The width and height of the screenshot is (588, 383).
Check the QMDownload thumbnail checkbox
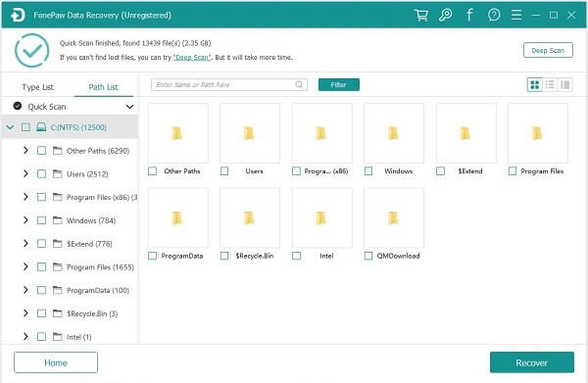368,256
